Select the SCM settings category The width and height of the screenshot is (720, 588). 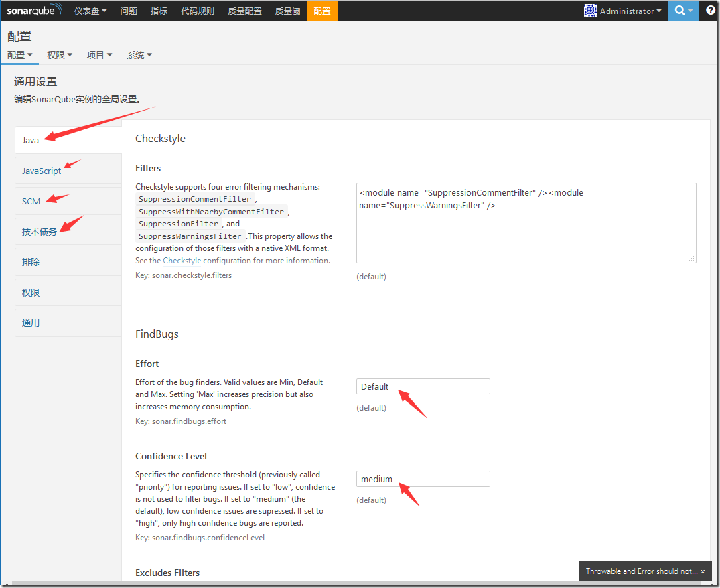point(68,201)
